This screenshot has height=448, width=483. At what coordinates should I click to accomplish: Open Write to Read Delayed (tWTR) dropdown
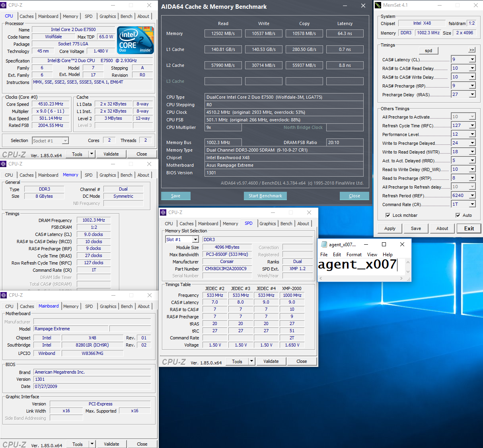pos(472,152)
